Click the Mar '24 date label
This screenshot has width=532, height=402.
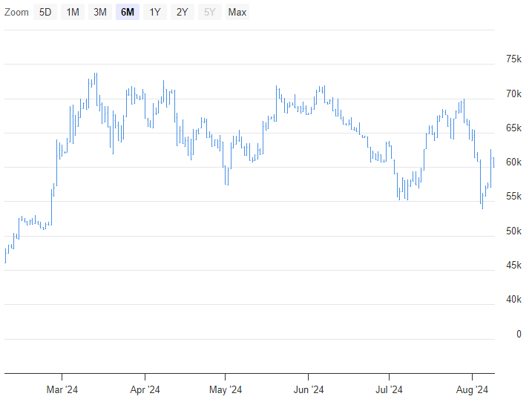62,389
